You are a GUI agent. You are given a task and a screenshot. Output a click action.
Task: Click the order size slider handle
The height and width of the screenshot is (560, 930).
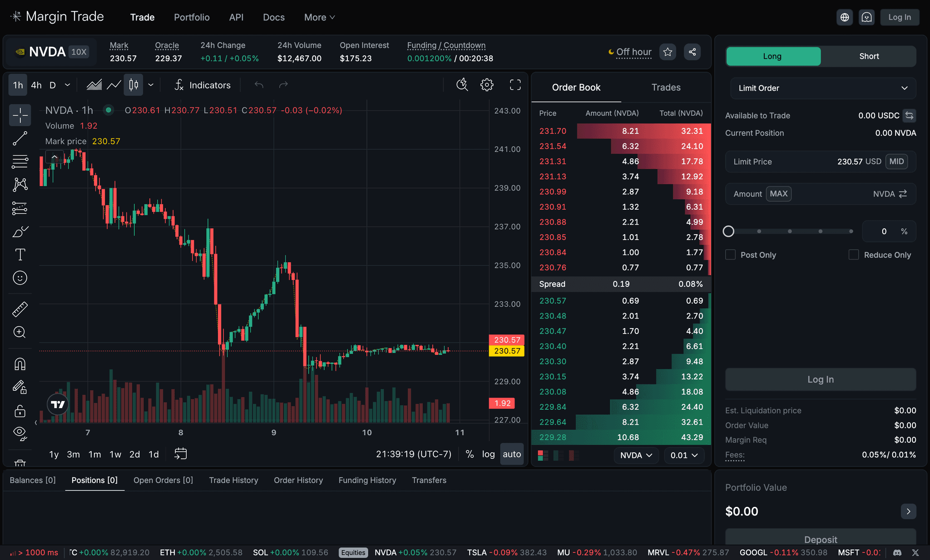(x=728, y=231)
